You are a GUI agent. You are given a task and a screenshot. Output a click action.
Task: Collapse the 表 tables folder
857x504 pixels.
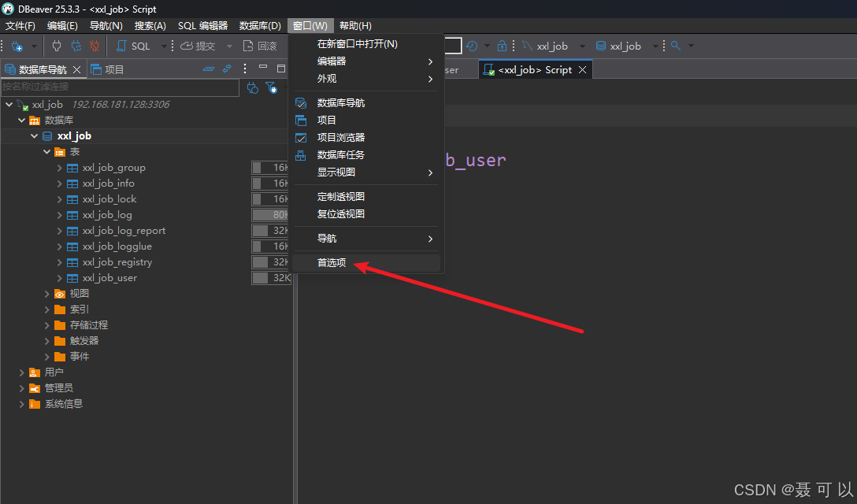pyautogui.click(x=47, y=152)
